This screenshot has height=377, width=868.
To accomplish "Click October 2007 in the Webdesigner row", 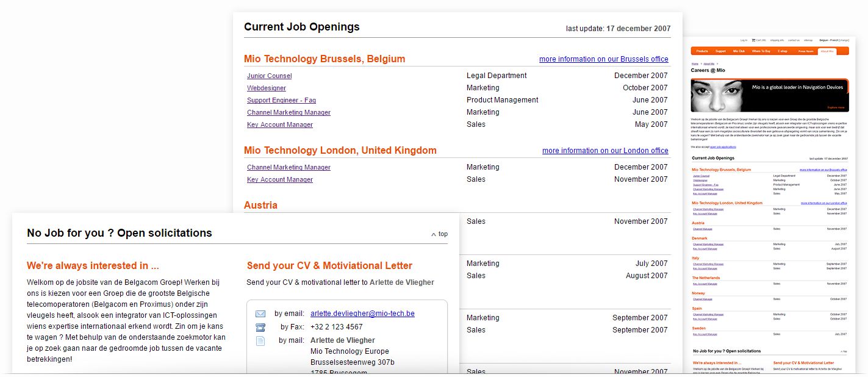I will pos(645,88).
